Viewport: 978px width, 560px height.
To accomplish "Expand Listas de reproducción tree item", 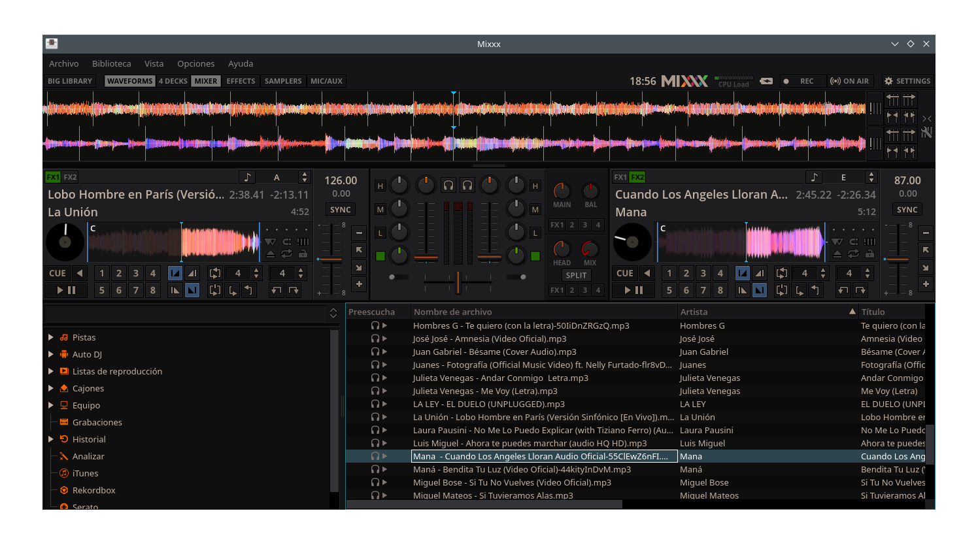I will [51, 371].
